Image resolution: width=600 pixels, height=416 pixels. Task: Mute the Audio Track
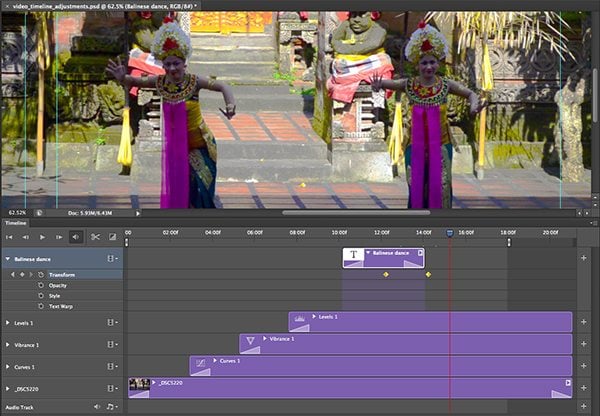97,407
